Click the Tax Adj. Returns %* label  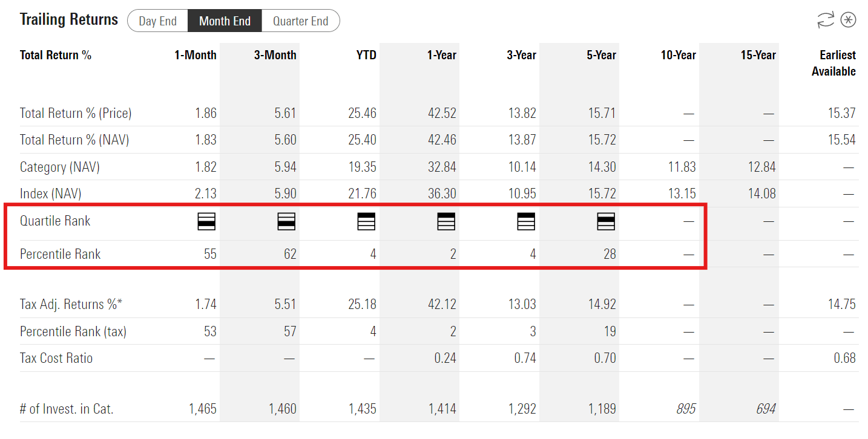tap(71, 304)
